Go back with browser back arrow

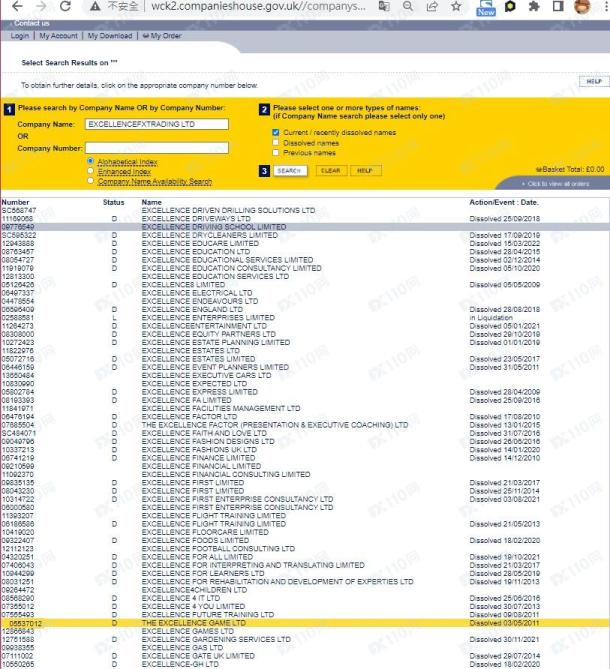tap(17, 6)
